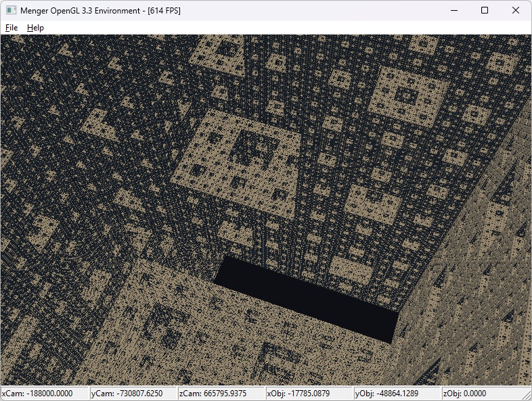Viewport: 532px width, 401px height.
Task: Close the Menger OpenGL window
Action: tap(516, 11)
